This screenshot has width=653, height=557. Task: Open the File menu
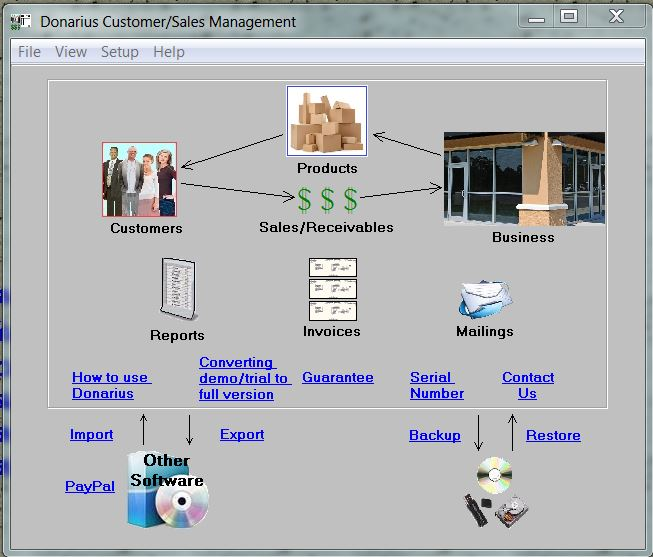[x=29, y=52]
